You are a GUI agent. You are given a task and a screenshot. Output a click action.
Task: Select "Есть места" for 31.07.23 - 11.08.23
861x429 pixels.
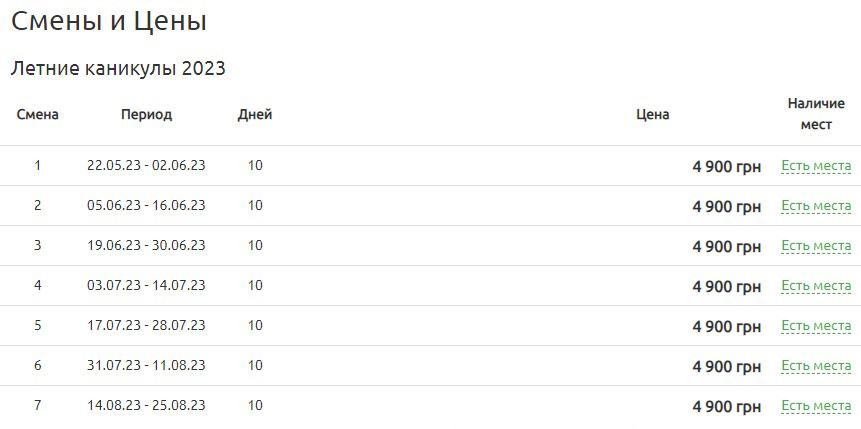coord(815,366)
